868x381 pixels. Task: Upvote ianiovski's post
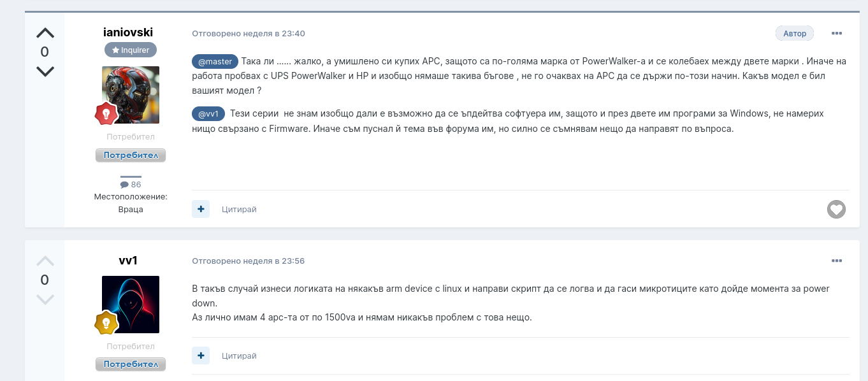pyautogui.click(x=45, y=33)
